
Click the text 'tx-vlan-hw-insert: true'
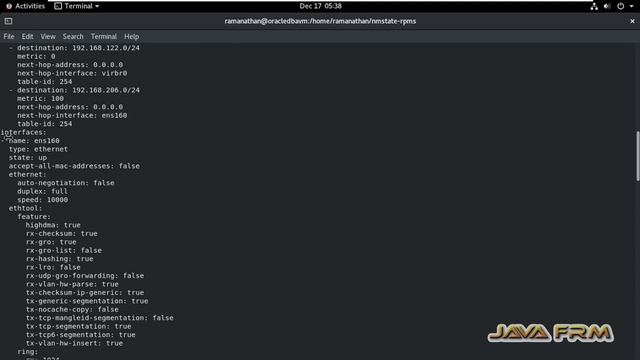(74, 343)
